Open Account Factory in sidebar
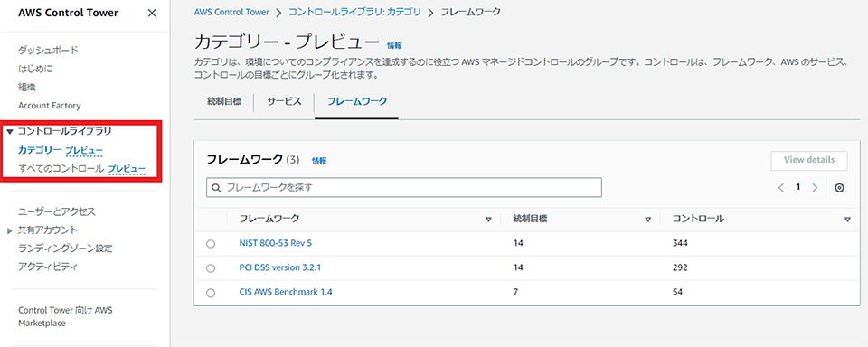Screen dimensions: 868x347 [x=49, y=105]
